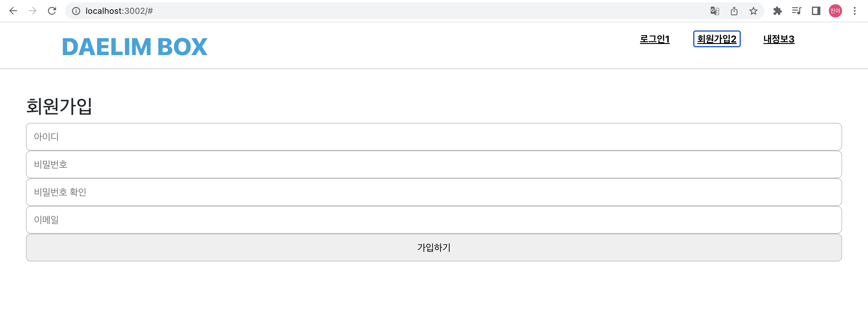Open the Google Translate icon

coord(715,11)
